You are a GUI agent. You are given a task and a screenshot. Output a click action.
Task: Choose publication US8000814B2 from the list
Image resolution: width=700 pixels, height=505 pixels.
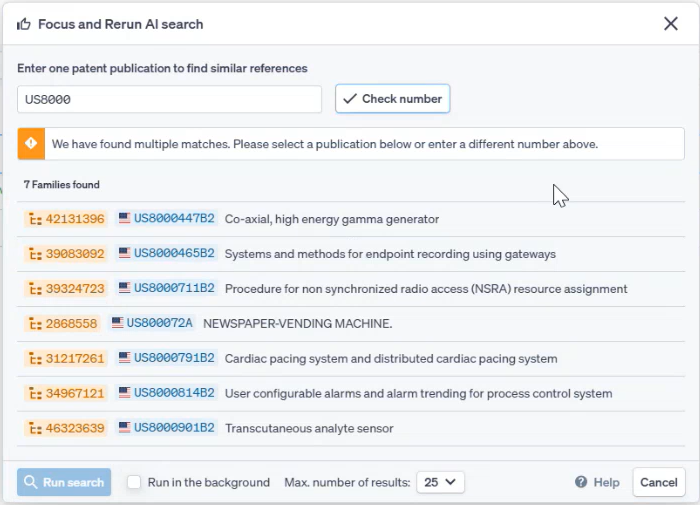(174, 393)
